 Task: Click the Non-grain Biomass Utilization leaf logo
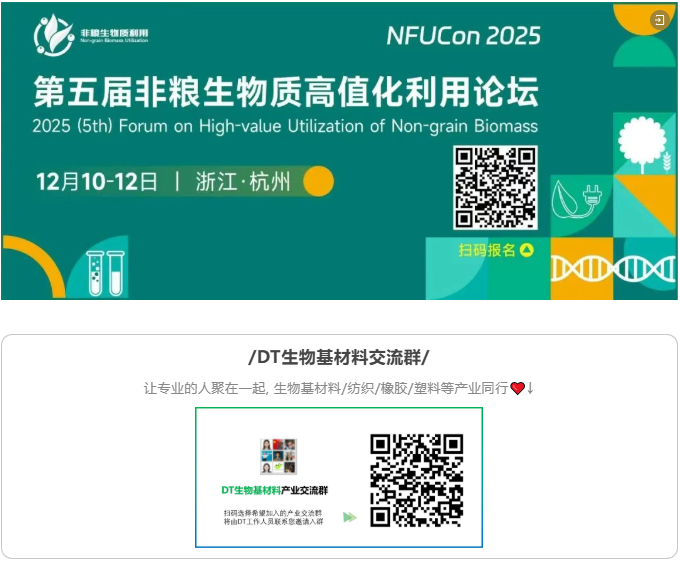pos(54,36)
